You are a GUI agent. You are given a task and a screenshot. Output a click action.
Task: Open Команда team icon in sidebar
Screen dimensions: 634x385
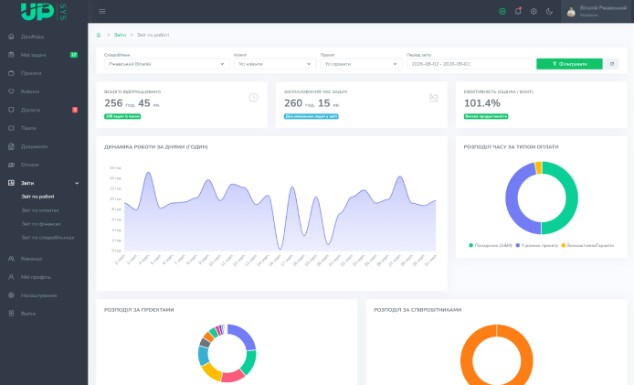11,258
